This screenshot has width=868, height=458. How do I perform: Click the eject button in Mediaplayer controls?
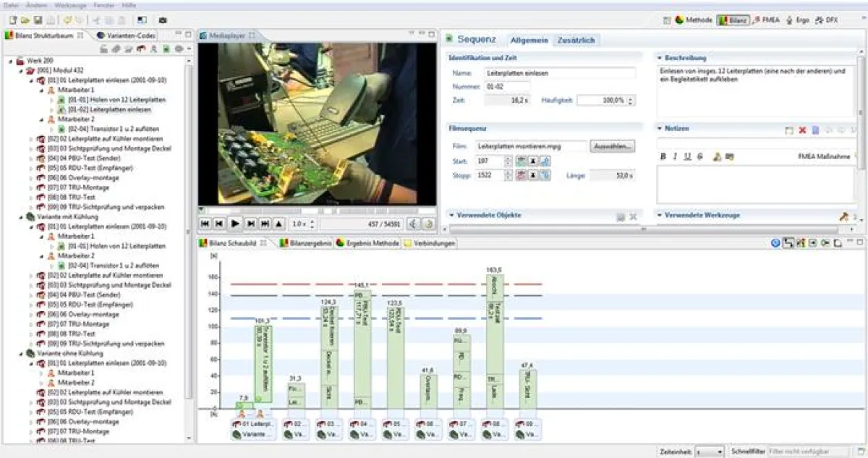tap(279, 224)
